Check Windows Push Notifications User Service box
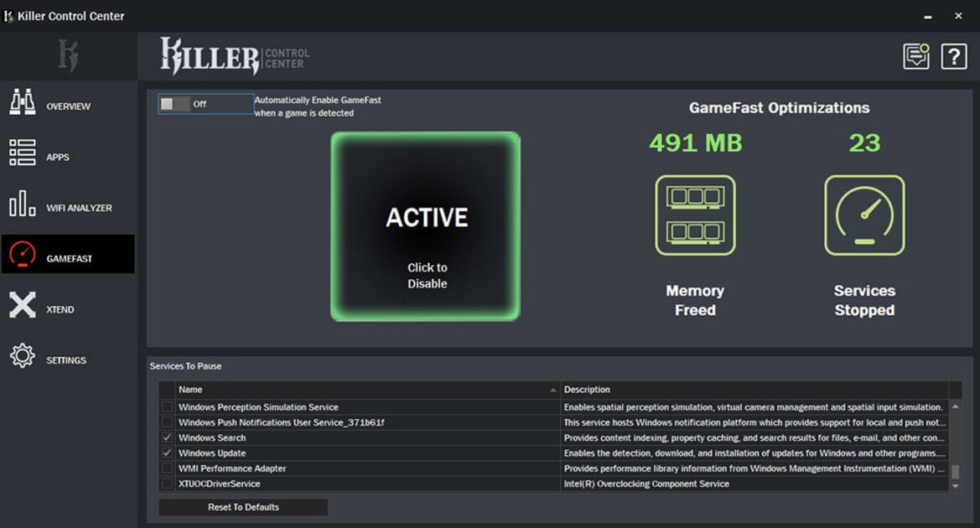This screenshot has height=528, width=980. point(167,422)
